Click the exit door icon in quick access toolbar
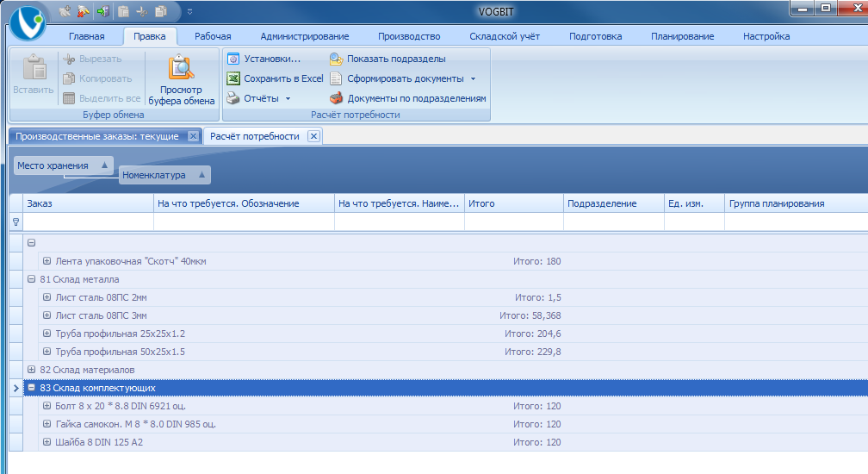This screenshot has height=474, width=868. point(103,11)
